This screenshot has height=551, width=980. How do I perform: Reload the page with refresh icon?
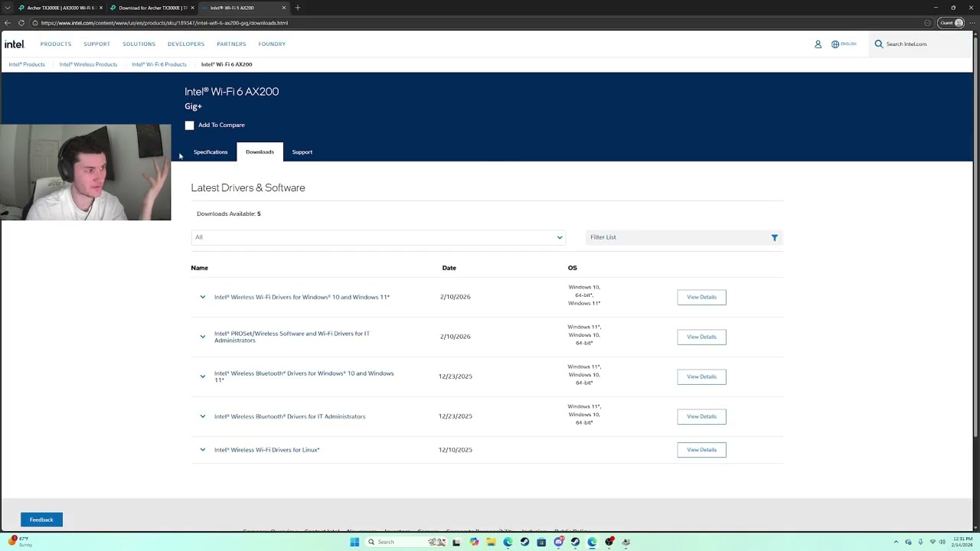coord(21,23)
